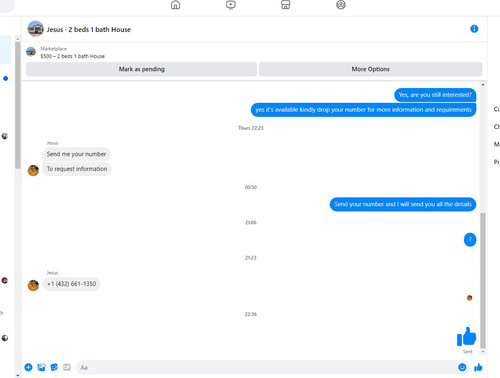This screenshot has height=378, width=500.
Task: Click Jesus avatar beside phone number message
Action: click(x=33, y=285)
